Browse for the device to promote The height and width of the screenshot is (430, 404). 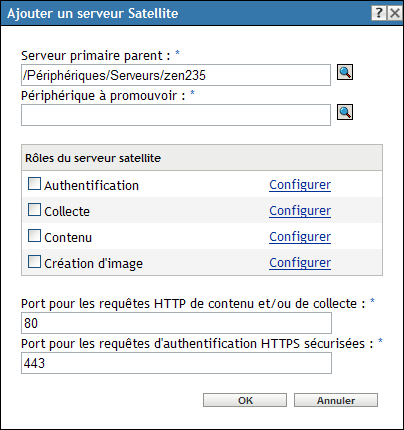(345, 112)
